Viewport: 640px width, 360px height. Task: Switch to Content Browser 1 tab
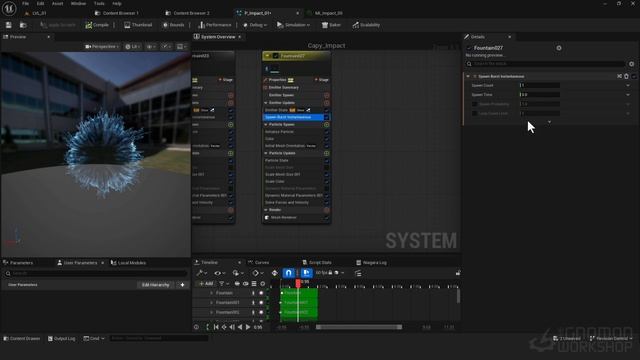coord(117,13)
